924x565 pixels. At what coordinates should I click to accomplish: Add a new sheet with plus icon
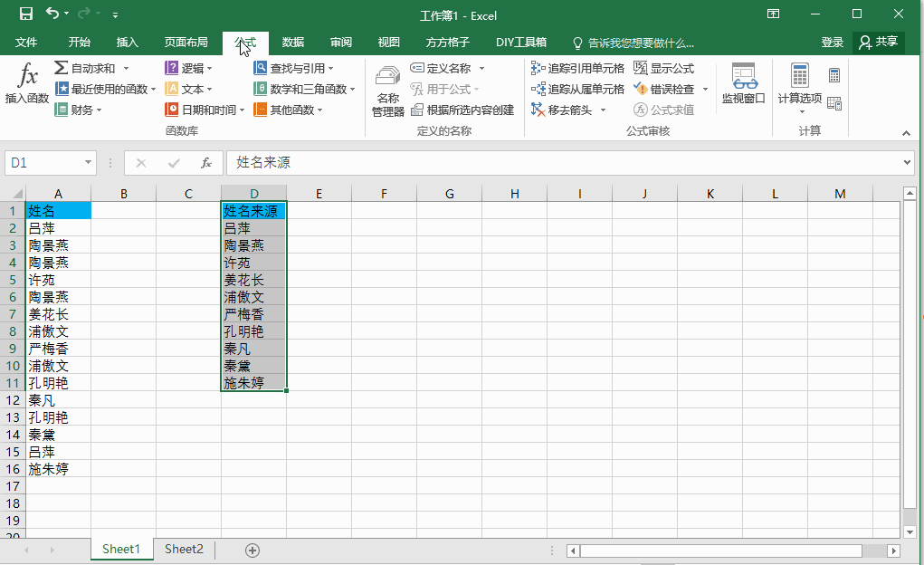[252, 551]
